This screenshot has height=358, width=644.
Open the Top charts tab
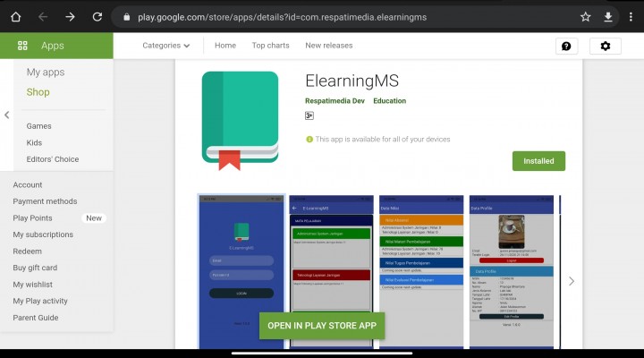click(x=270, y=46)
